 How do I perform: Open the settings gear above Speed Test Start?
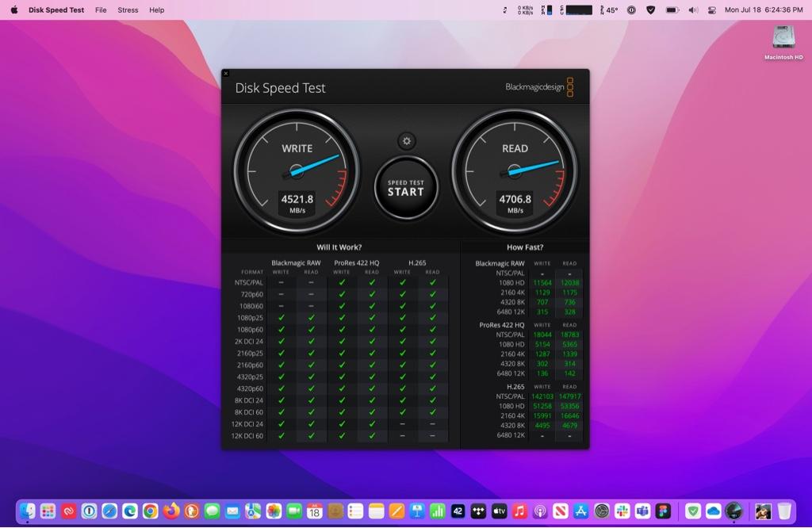tap(407, 141)
